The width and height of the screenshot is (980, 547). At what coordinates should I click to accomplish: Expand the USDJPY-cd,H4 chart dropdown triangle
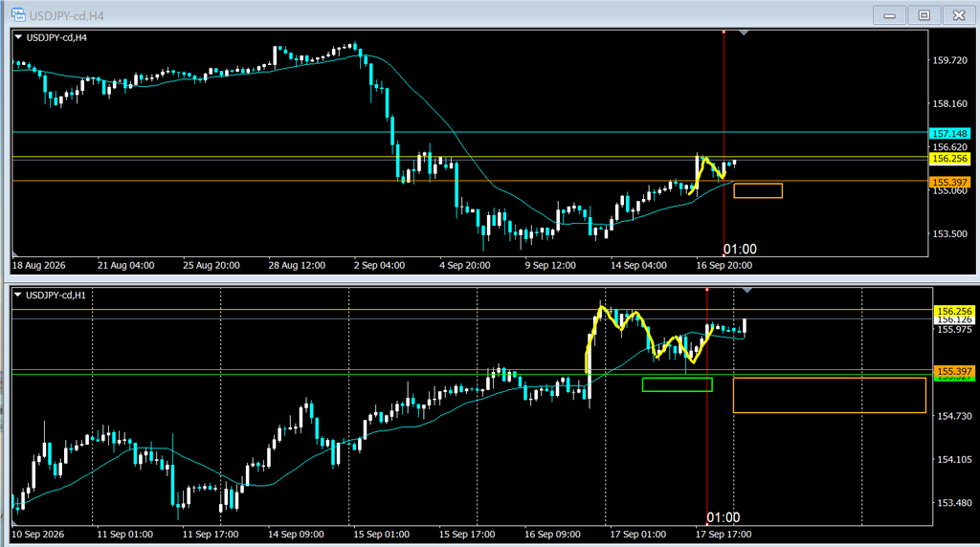tap(18, 37)
